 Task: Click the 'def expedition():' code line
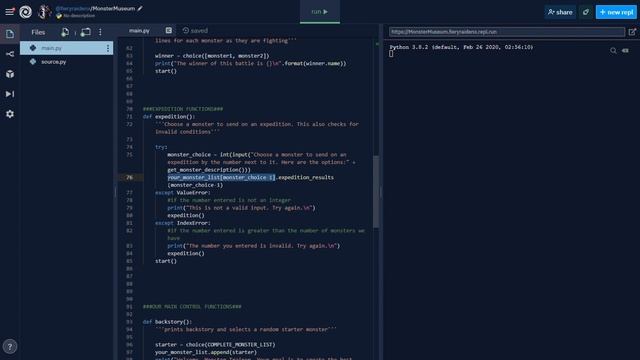pyautogui.click(x=169, y=116)
